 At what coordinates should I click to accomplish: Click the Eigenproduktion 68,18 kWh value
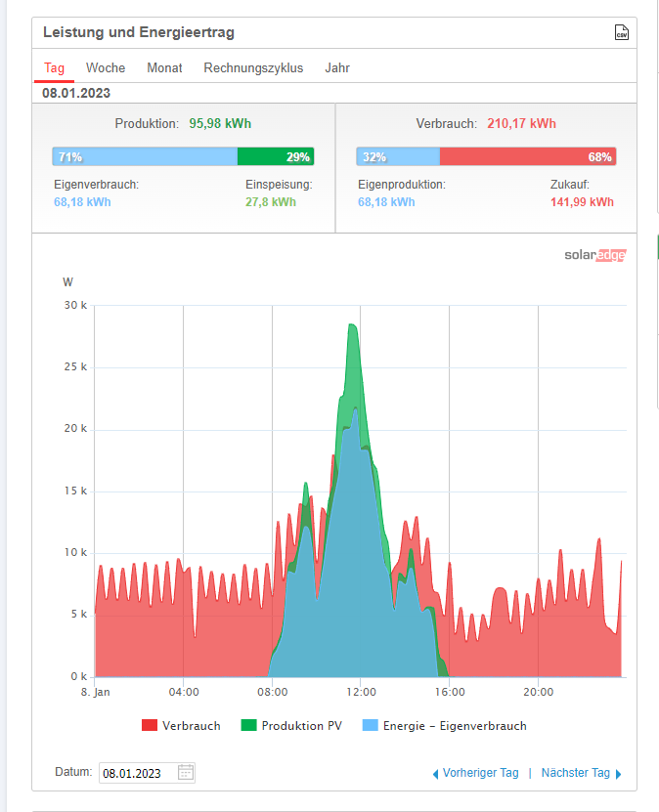(386, 202)
